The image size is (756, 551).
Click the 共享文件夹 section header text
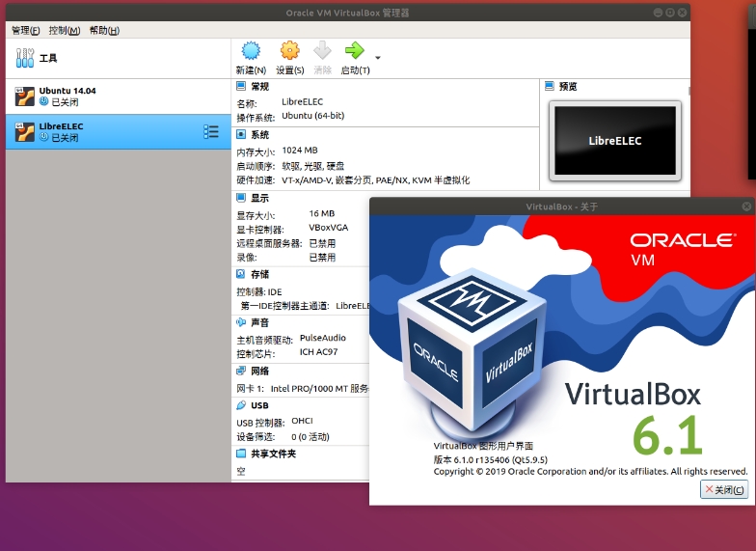pos(274,454)
